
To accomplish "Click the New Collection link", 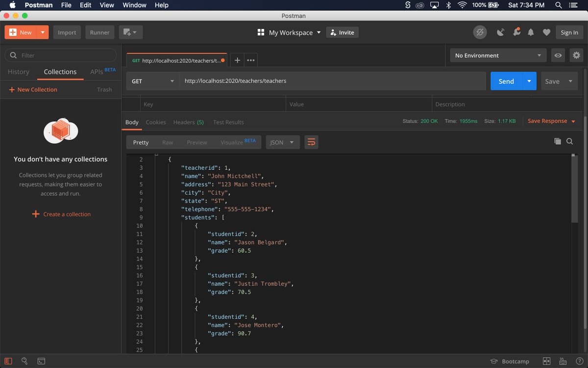I will click(33, 89).
